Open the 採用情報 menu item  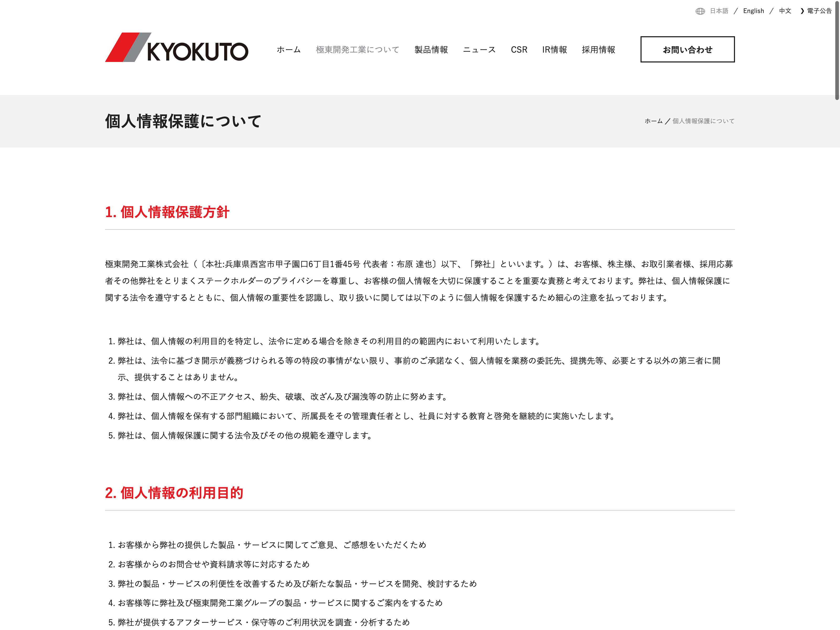[x=598, y=50]
